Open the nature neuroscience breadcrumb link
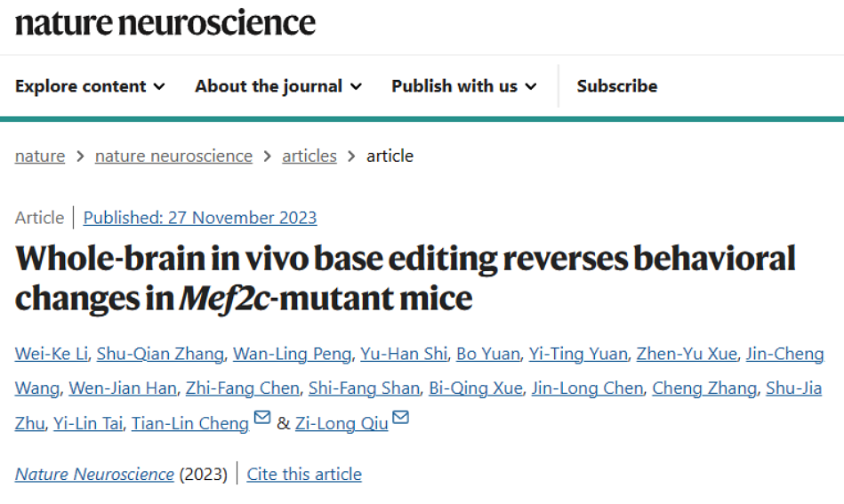The width and height of the screenshot is (844, 504). 173,156
